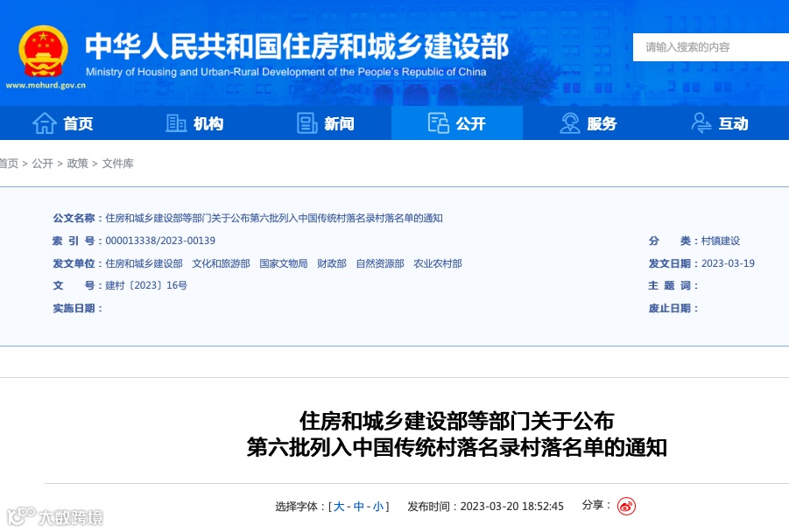Click the building icon next to 机构

click(x=176, y=123)
